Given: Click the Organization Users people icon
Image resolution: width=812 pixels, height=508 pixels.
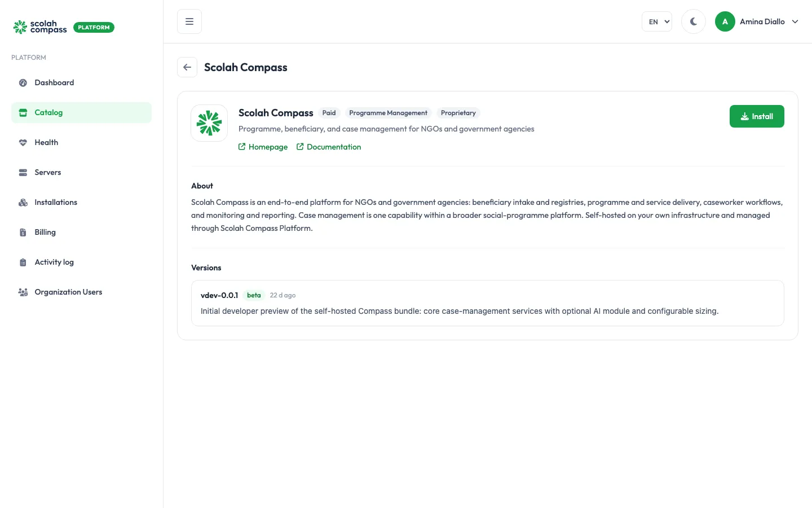Looking at the screenshot, I should [23, 292].
